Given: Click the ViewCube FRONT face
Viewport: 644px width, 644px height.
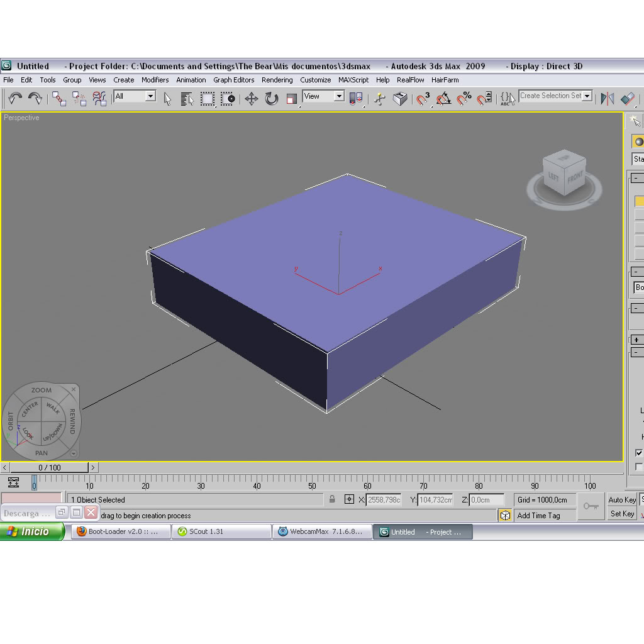Looking at the screenshot, I should tap(575, 178).
